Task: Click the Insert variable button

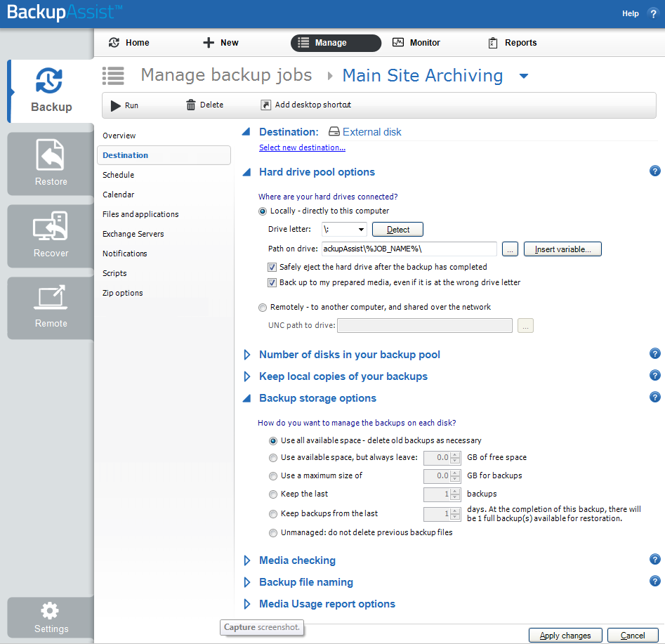Action: click(x=562, y=249)
